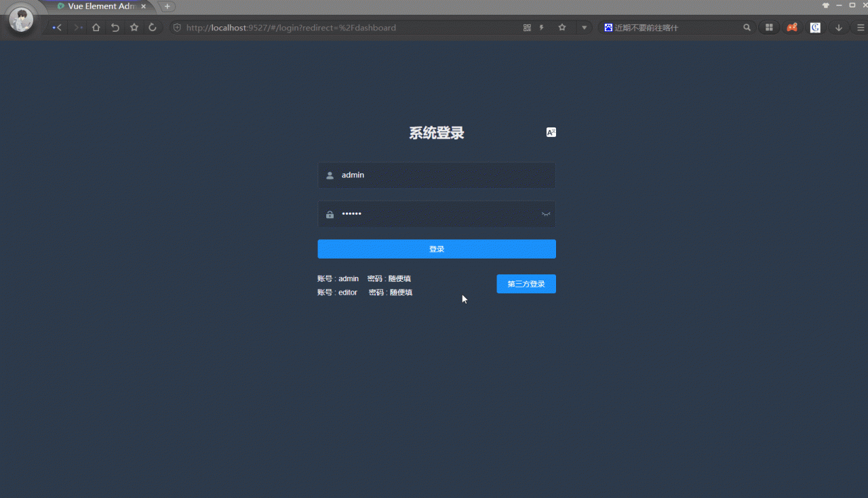This screenshot has height=498, width=868.
Task: Click the language switch icon beside title
Action: pos(551,132)
